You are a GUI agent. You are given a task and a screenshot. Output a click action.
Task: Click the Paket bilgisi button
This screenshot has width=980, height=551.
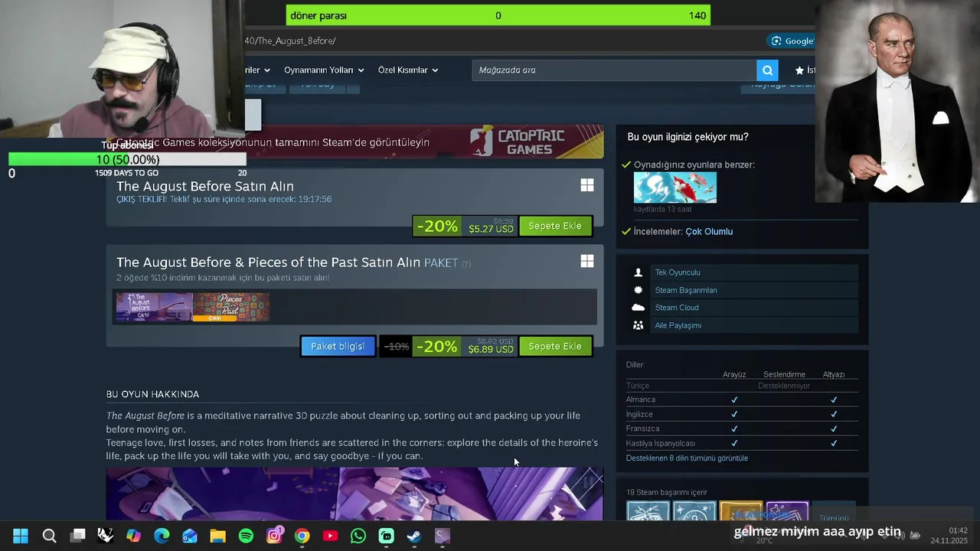tap(338, 347)
